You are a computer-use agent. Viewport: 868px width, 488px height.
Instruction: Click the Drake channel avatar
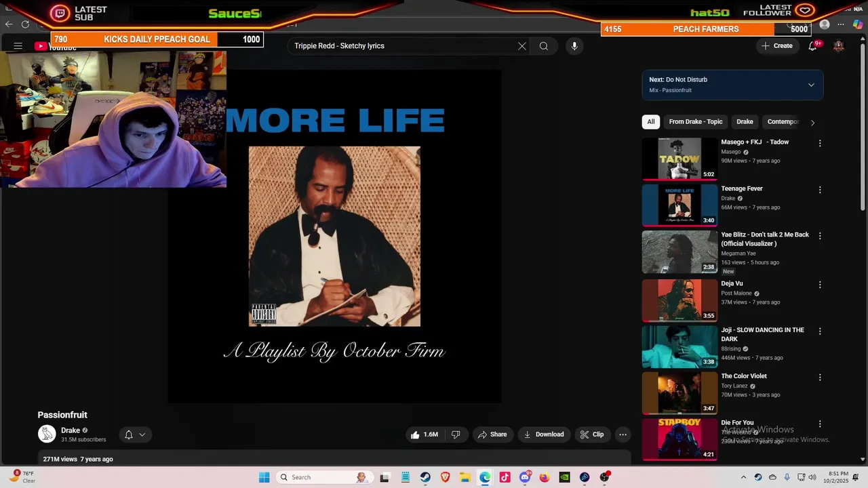point(47,434)
